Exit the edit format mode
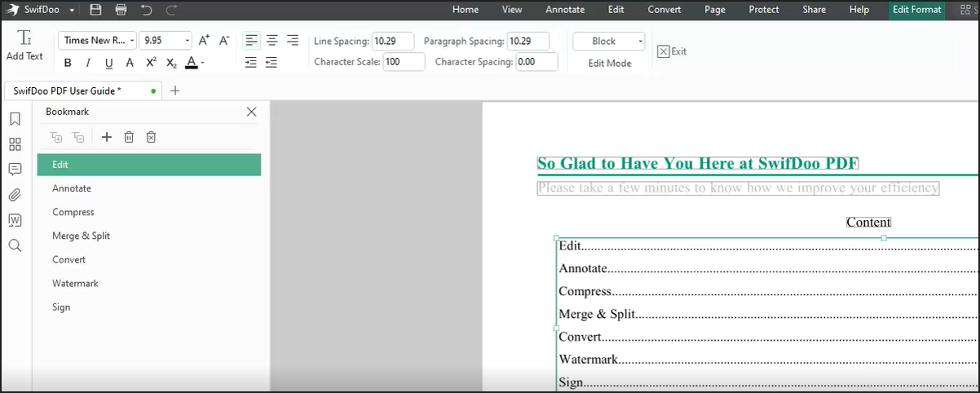The width and height of the screenshot is (980, 393). [x=673, y=51]
